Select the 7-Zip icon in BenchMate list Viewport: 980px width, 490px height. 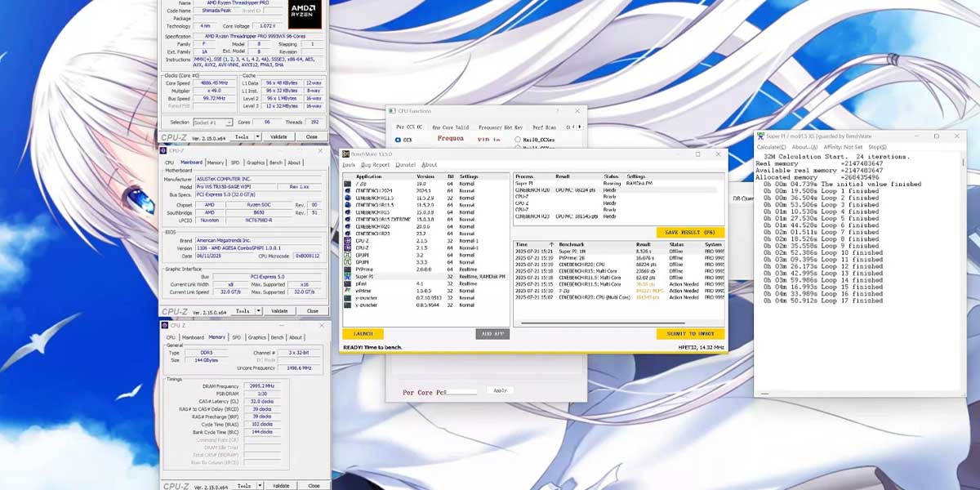coord(348,185)
